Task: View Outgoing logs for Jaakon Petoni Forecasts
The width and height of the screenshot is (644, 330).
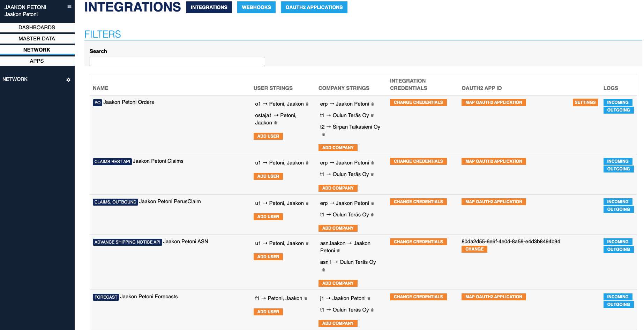Action: pos(618,305)
